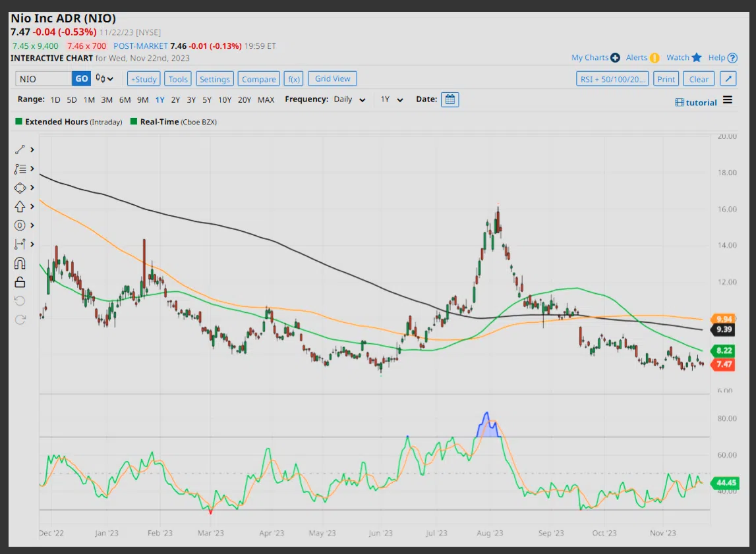This screenshot has width=756, height=554.
Task: Switch to Grid View
Action: tap(333, 78)
